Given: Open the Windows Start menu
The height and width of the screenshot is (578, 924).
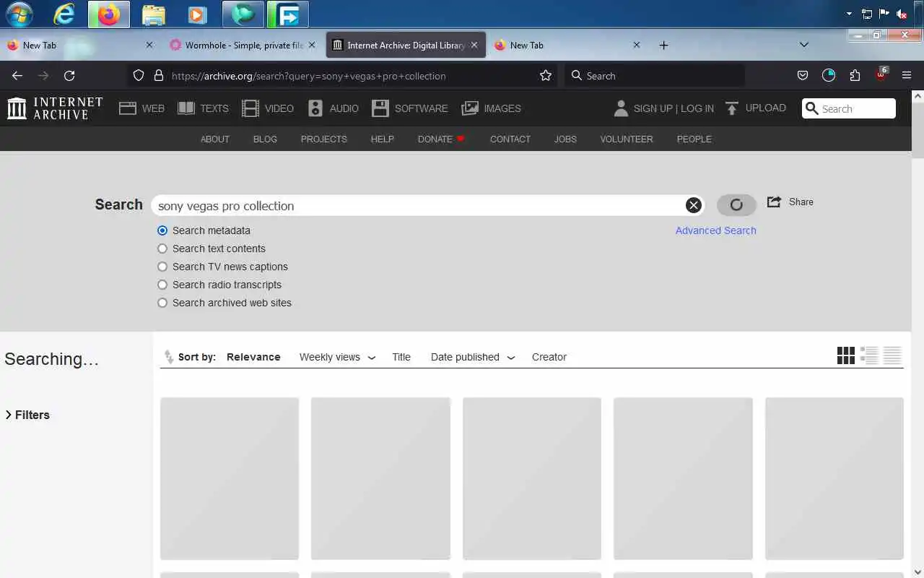Looking at the screenshot, I should pos(19,14).
